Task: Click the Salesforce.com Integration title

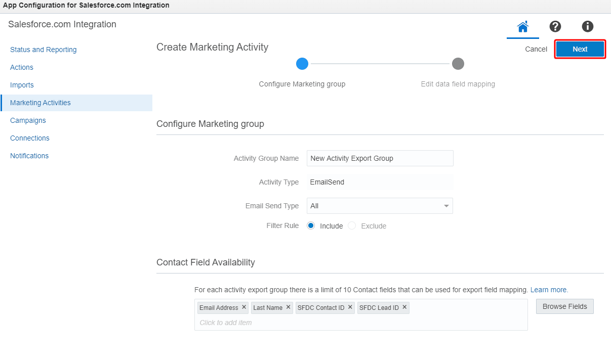Action: coord(62,24)
